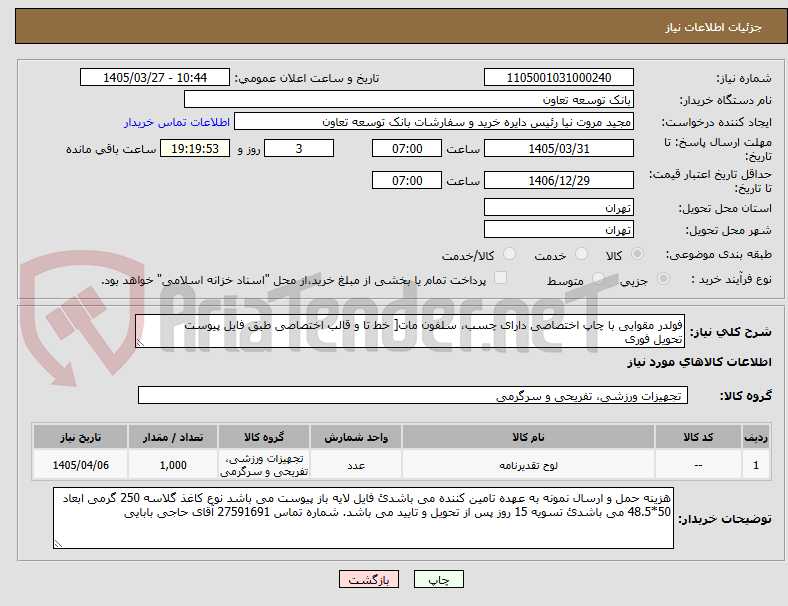Click the resize handle of description textarea
Viewport: 788px width, 606px height.
click(140, 343)
